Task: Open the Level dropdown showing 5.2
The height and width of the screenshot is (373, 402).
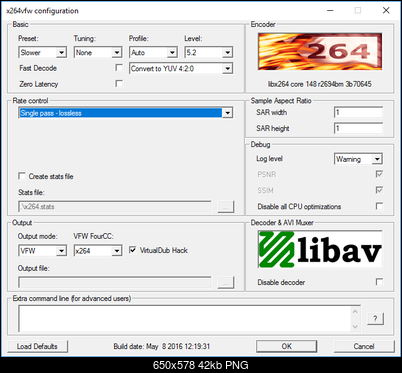Action: [208, 52]
